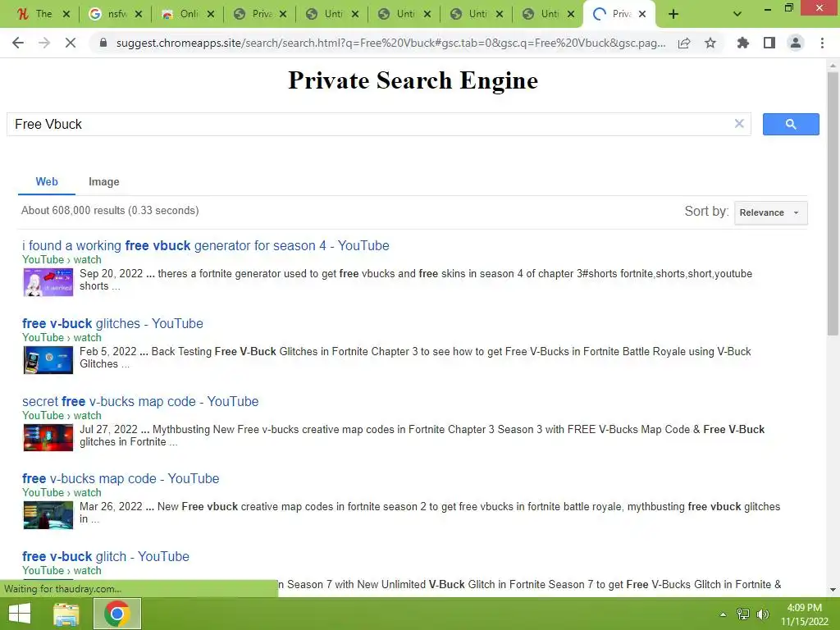Open a new tab with the plus icon
This screenshot has height=630, width=840.
pos(673,15)
